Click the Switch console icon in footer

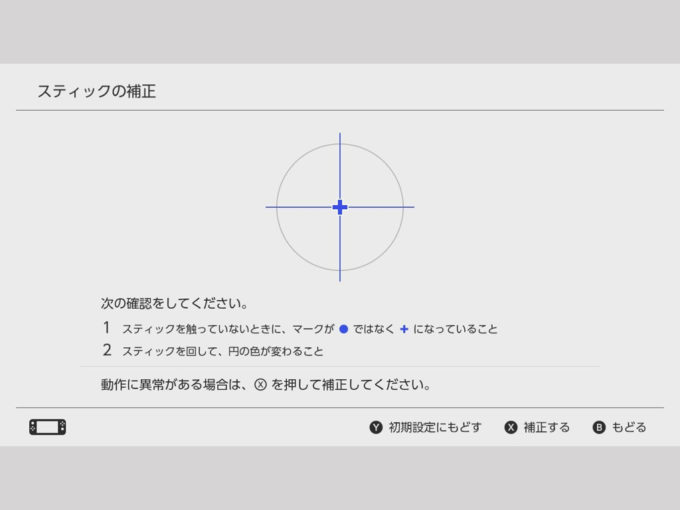click(x=48, y=427)
